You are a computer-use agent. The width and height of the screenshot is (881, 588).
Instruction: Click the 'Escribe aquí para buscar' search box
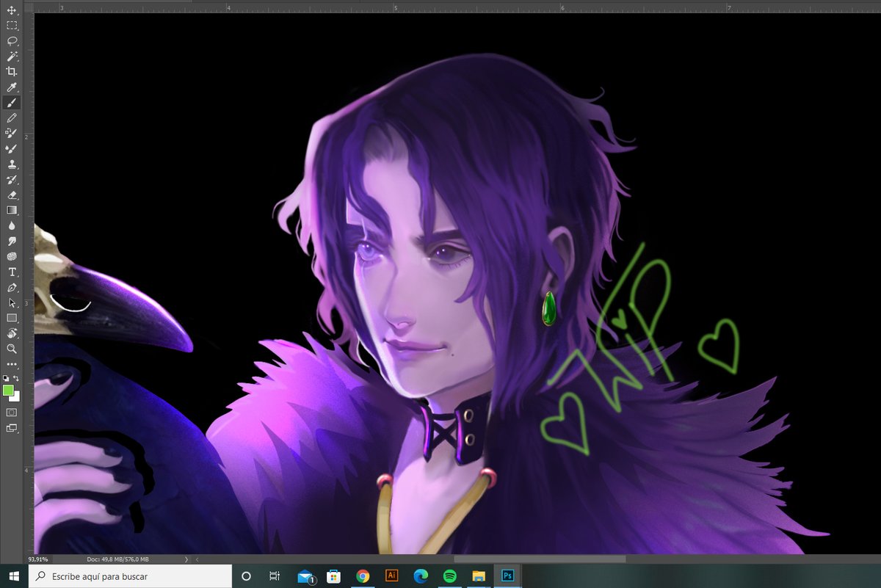point(130,576)
